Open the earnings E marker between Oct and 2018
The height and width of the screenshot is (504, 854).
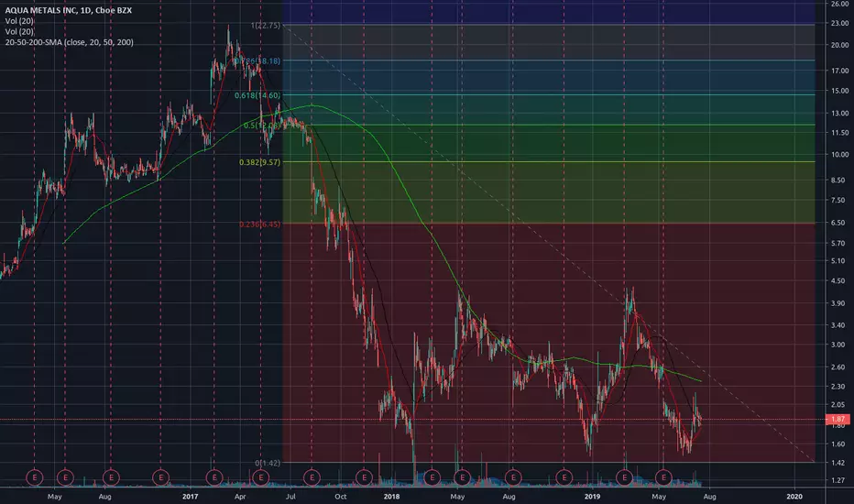point(364,477)
